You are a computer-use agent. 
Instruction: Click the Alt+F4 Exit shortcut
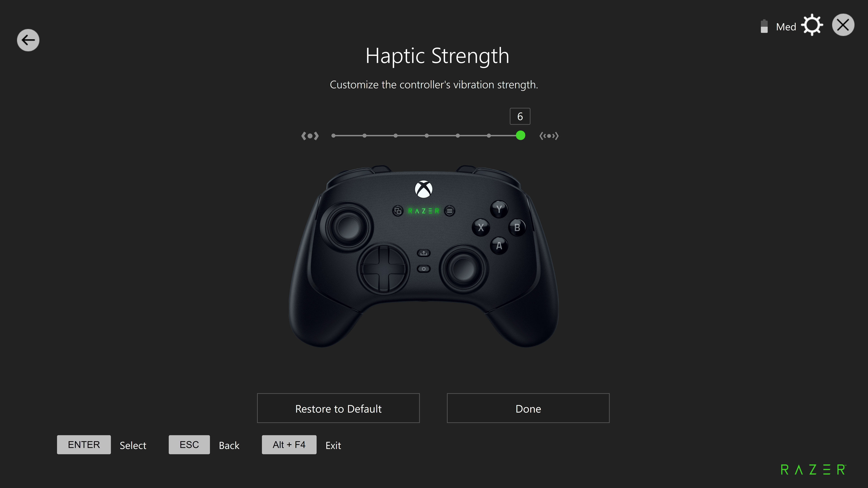(288, 444)
